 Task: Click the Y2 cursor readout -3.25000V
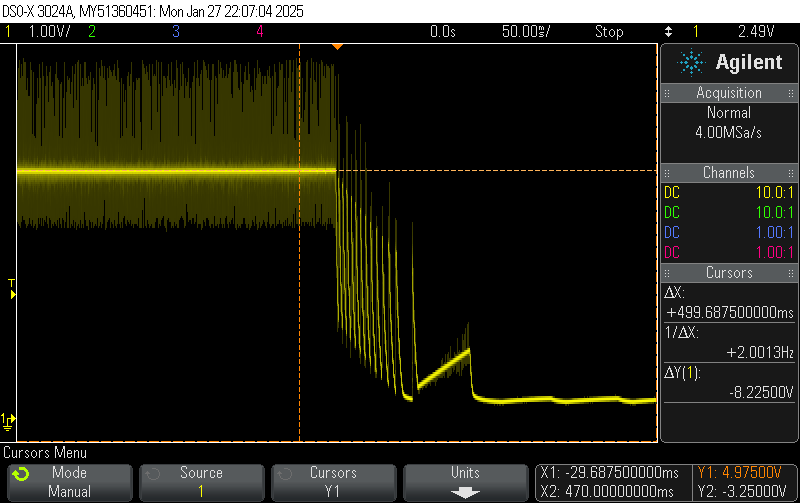742,492
